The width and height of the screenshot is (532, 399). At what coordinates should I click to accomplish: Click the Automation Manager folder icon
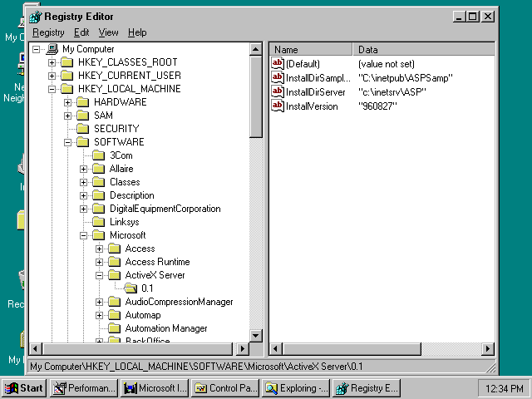(115, 328)
